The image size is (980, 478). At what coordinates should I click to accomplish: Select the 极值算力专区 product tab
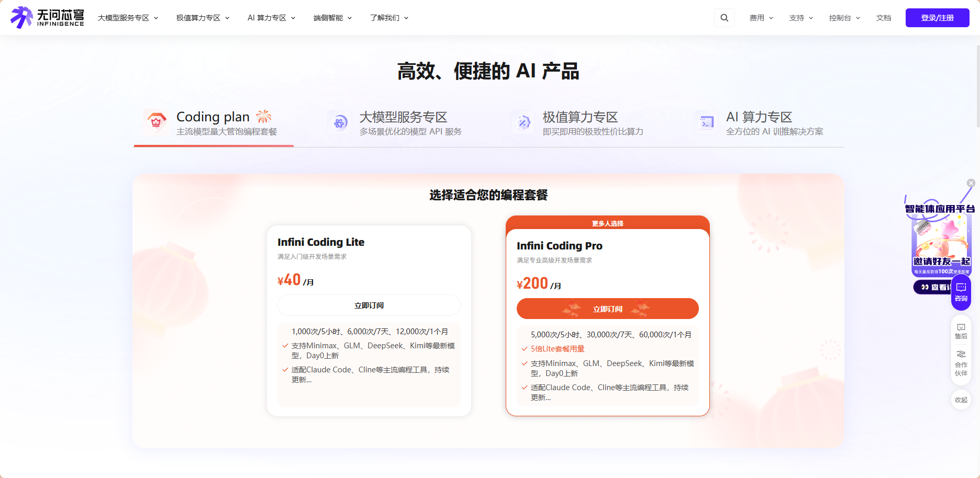[x=578, y=123]
